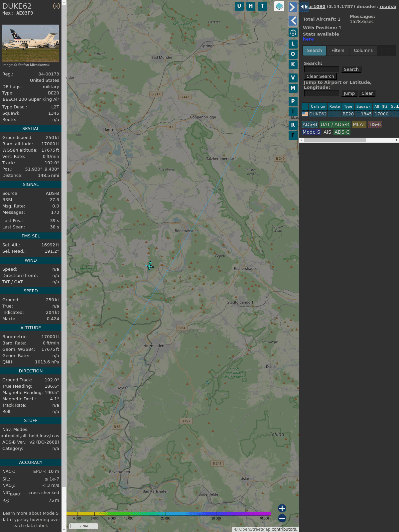Switch to the Filters tab
This screenshot has width=399, height=532.
[337, 51]
